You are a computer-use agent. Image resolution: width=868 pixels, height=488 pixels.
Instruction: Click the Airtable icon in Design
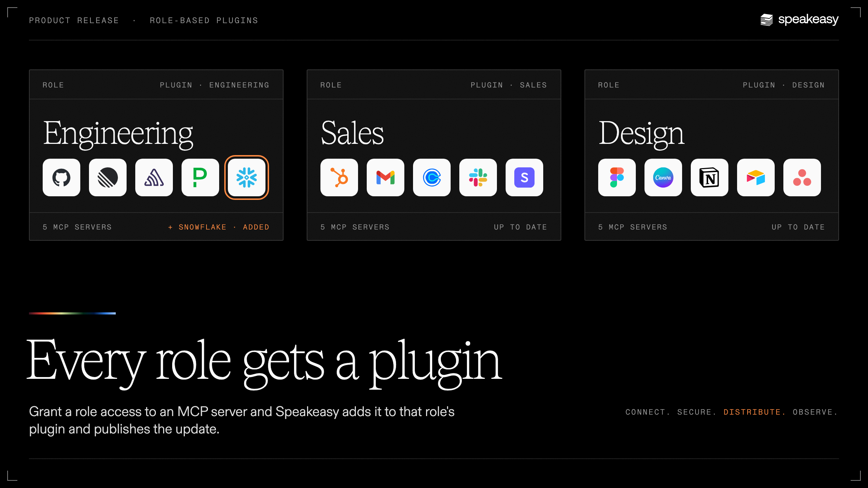[x=756, y=177]
